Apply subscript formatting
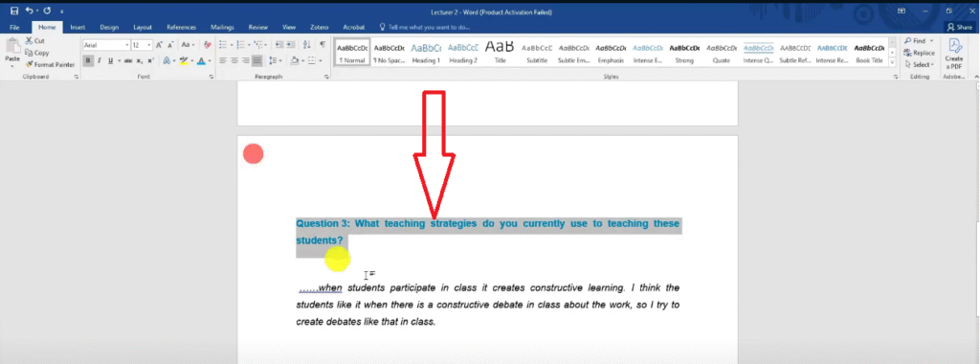 [x=140, y=60]
